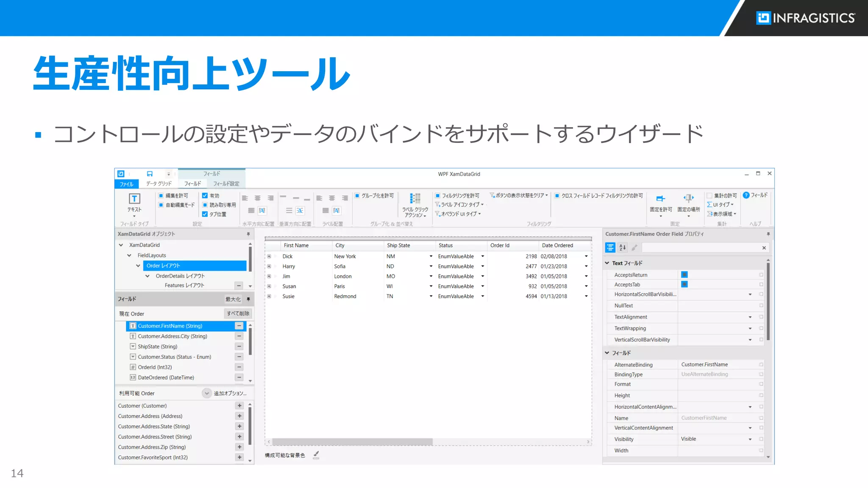Image resolution: width=868 pixels, height=488 pixels.
Task: Switch to the フィールド設定 tab
Action: [226, 183]
